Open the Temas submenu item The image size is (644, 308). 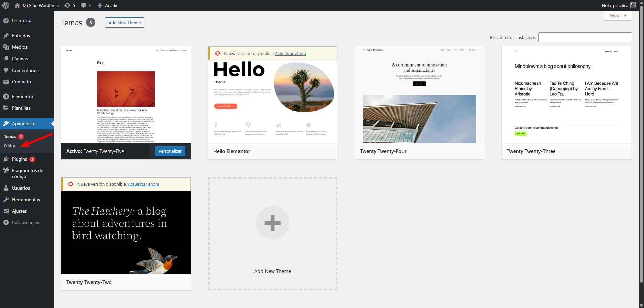click(x=10, y=137)
